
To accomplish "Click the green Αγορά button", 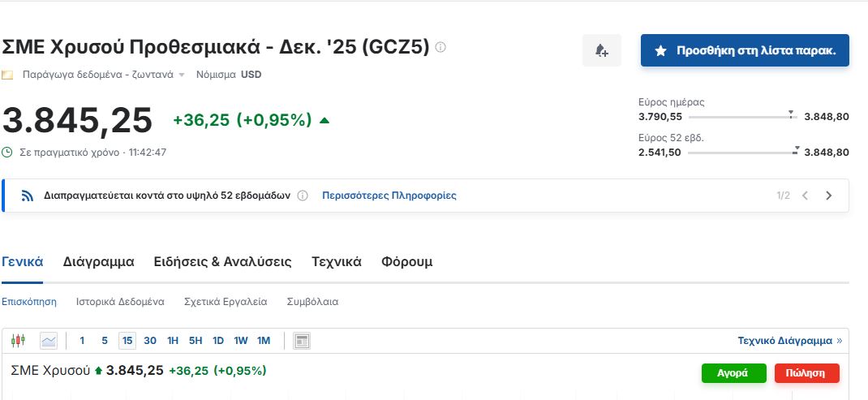I will click(x=733, y=373).
